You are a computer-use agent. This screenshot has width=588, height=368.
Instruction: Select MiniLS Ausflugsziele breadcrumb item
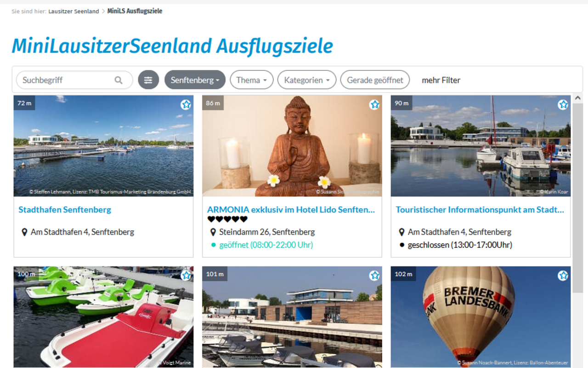[x=135, y=11]
